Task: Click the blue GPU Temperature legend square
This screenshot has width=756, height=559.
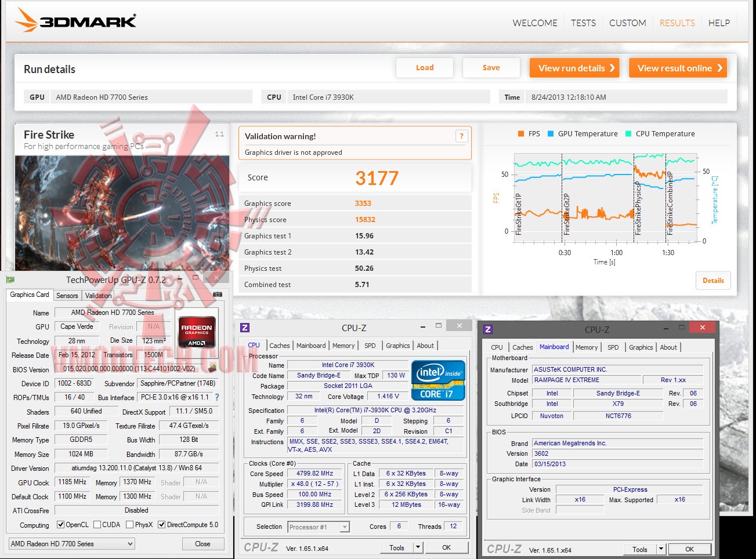Action: click(x=551, y=134)
